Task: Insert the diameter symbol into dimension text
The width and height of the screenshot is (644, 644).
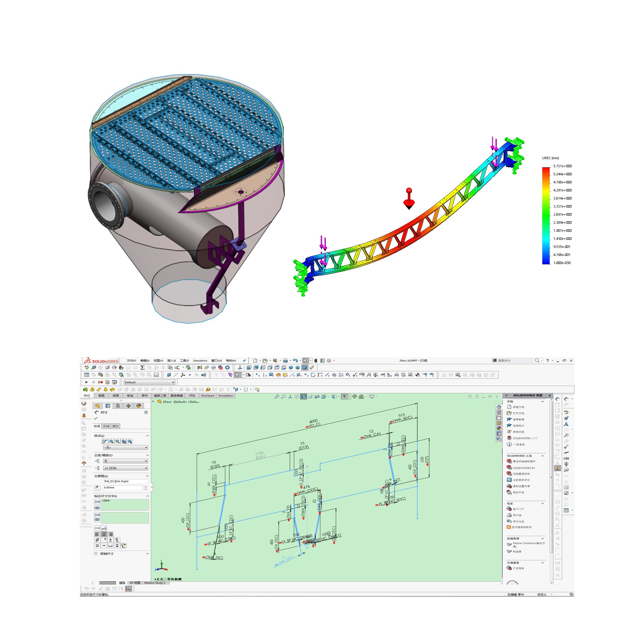Action: tap(97, 540)
